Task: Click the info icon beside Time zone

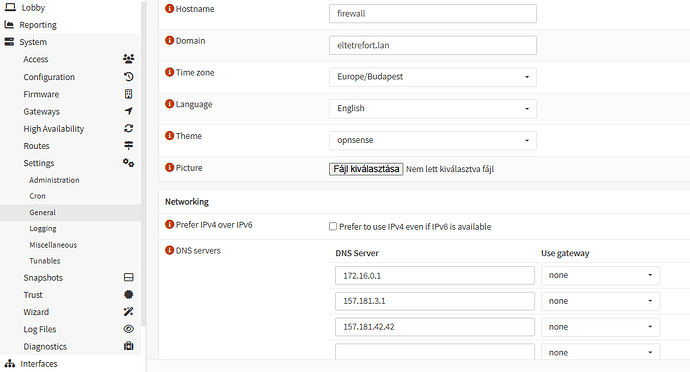Action: (169, 72)
